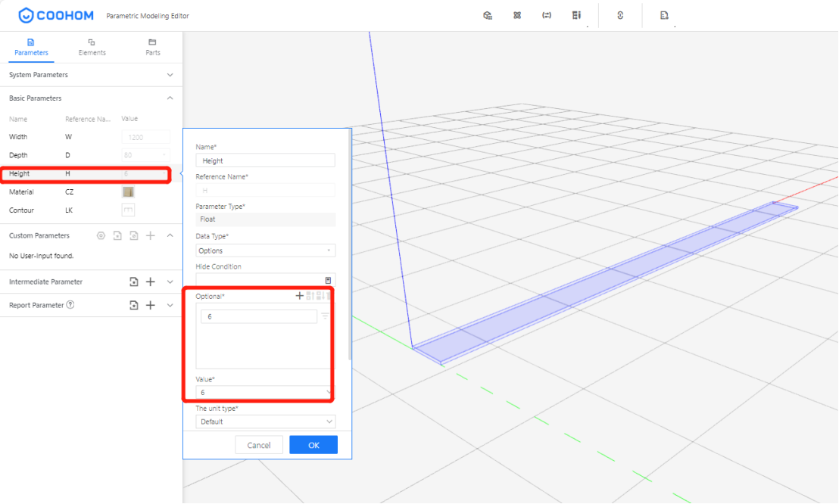
Task: Switch to the Elements tab
Action: tap(92, 47)
